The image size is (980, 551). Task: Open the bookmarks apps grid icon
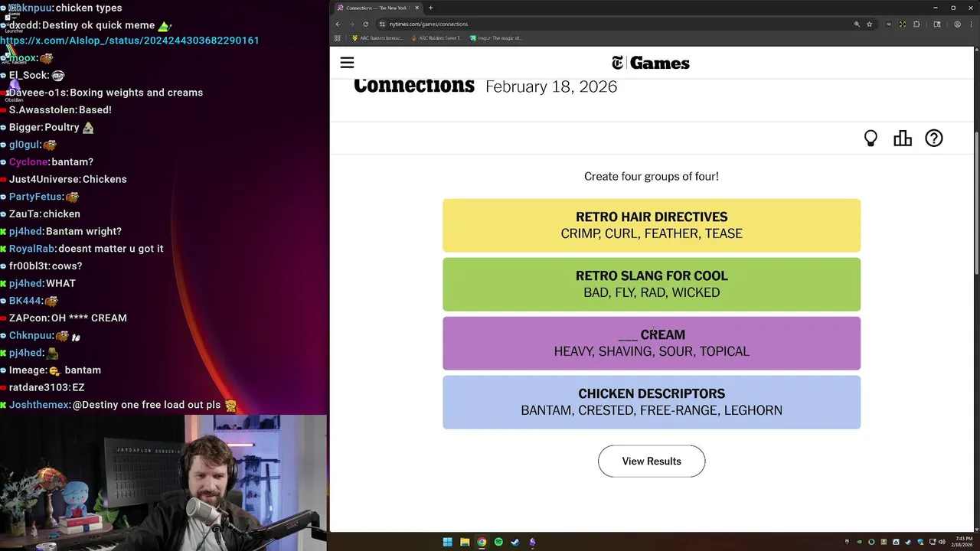338,37
